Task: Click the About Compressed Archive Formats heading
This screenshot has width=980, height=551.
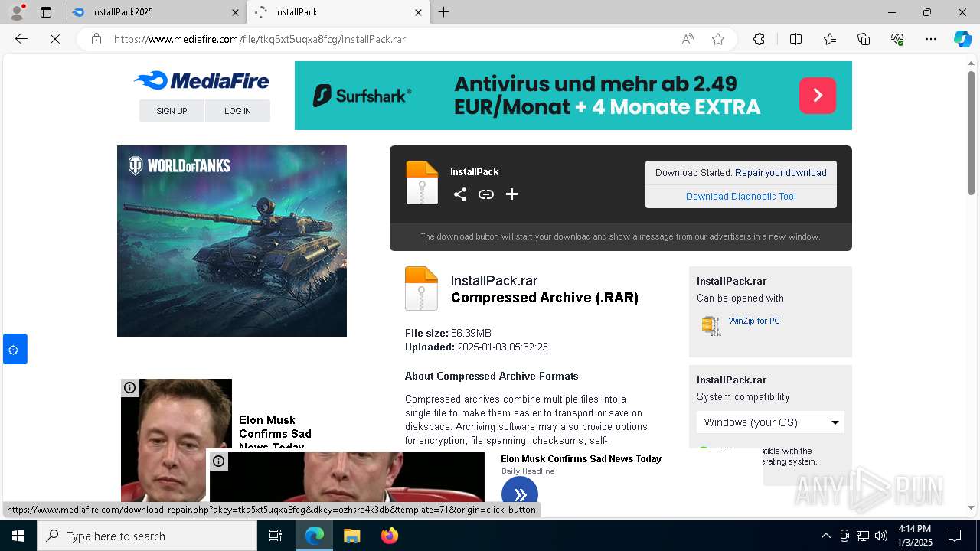Action: pyautogui.click(x=492, y=377)
